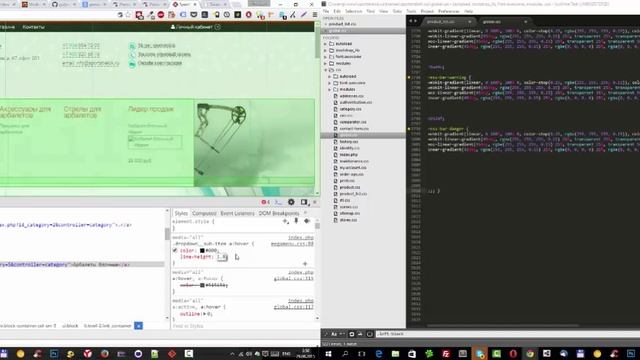This screenshot has height=360, width=640.
Task: Open Edge browser in taskbar
Action: pos(378,353)
